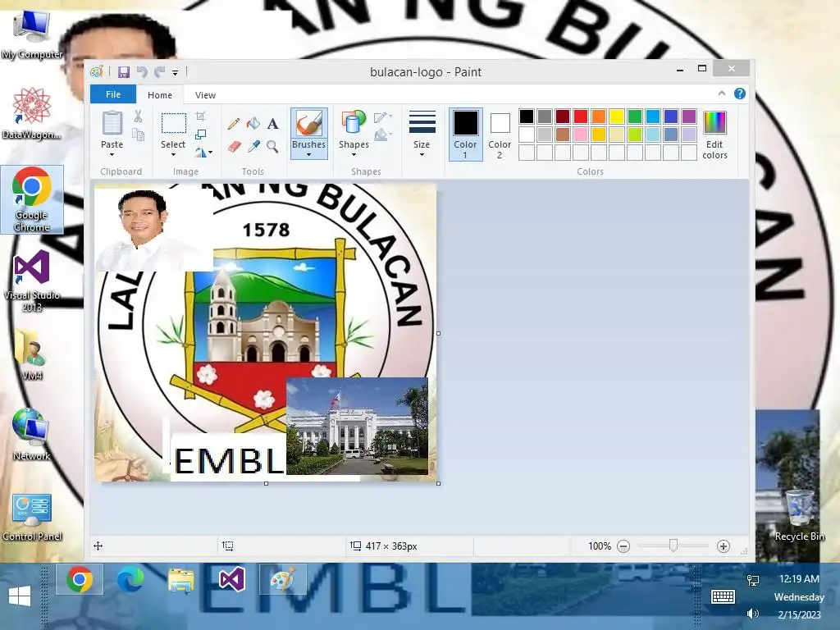Expand the Brushes dropdown arrow
The width and height of the screenshot is (840, 630).
(309, 155)
